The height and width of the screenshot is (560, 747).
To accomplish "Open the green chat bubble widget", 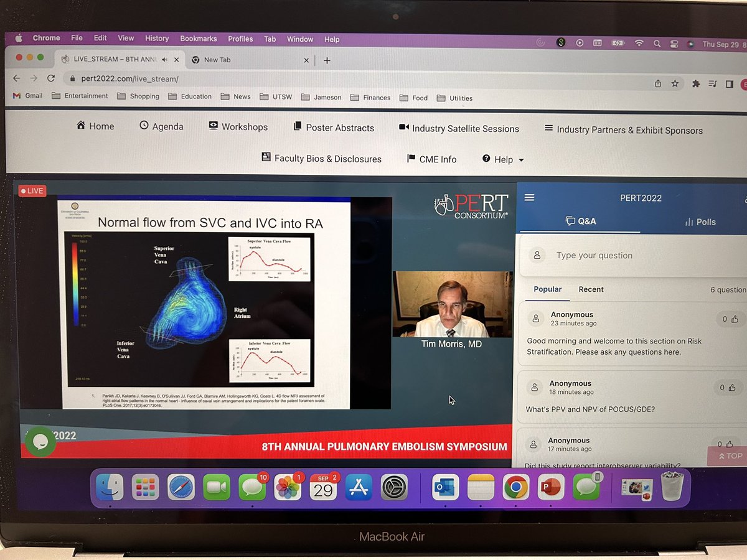I will click(40, 442).
